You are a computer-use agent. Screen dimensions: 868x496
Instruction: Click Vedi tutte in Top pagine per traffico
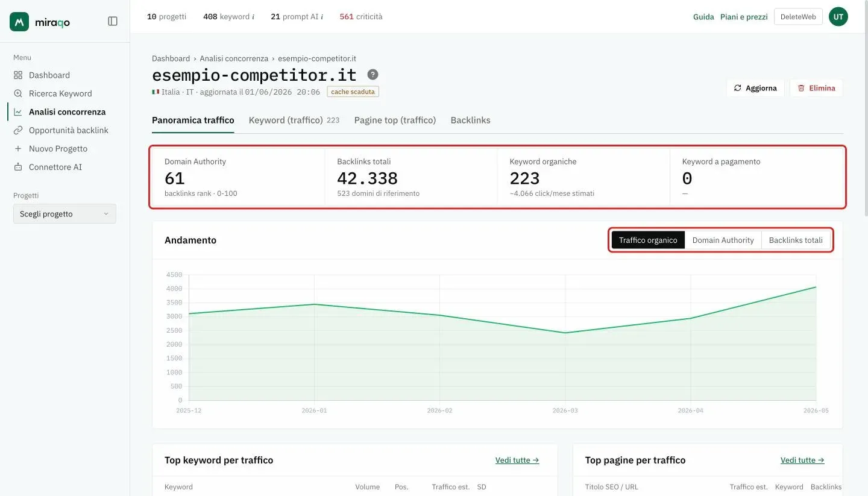[802, 460]
